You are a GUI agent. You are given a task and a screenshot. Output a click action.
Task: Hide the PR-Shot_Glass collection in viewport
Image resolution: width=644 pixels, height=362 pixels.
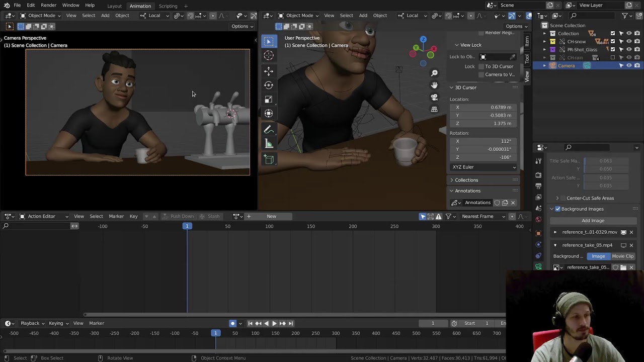point(629,50)
